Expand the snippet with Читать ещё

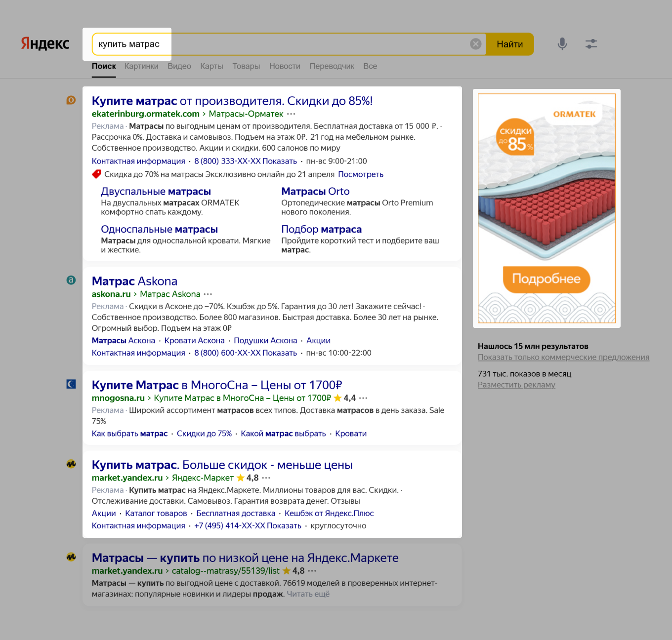pyautogui.click(x=308, y=594)
